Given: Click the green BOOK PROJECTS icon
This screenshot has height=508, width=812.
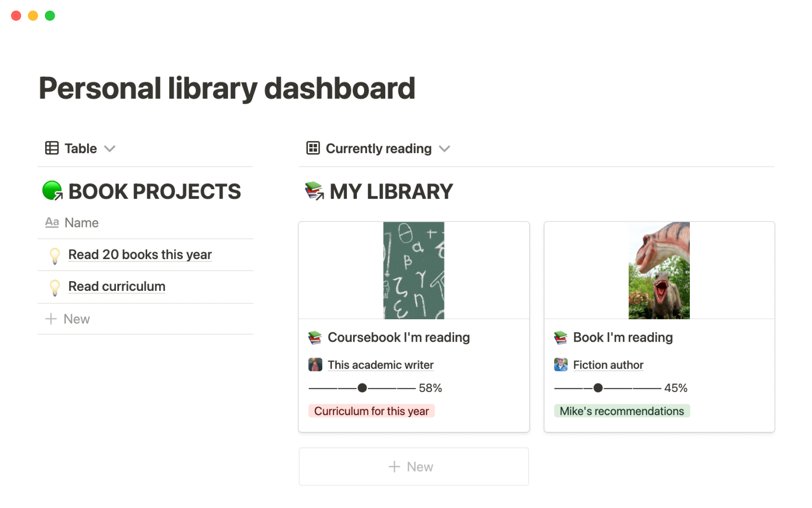Looking at the screenshot, I should click(x=52, y=190).
